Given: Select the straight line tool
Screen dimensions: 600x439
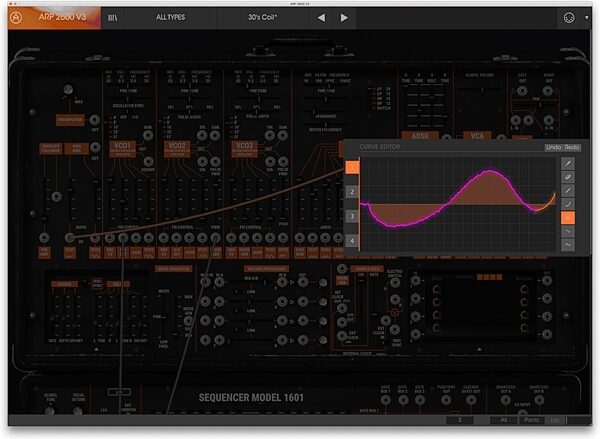Looking at the screenshot, I should point(568,191).
